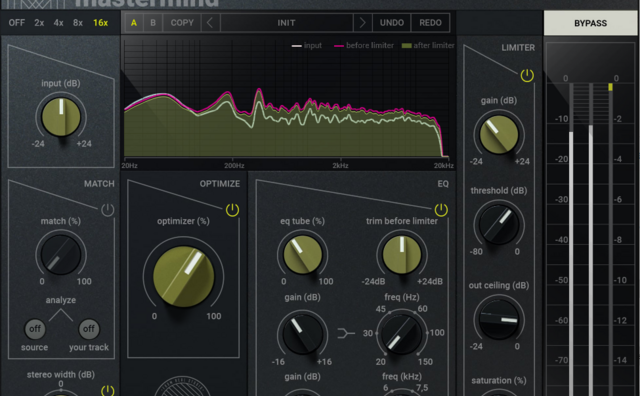Click the input (dB) knob
Viewport: 640px width, 396px height.
tap(61, 117)
